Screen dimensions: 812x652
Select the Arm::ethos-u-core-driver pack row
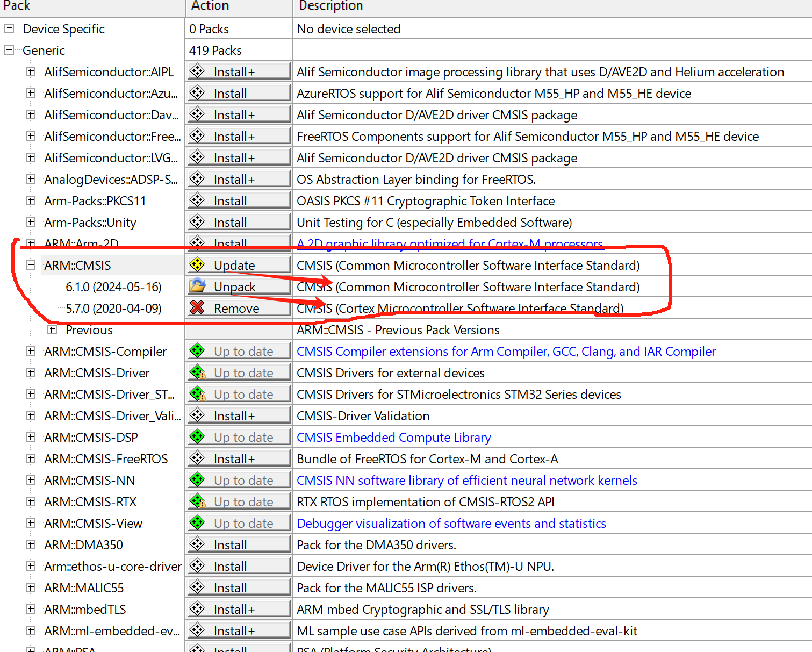113,566
